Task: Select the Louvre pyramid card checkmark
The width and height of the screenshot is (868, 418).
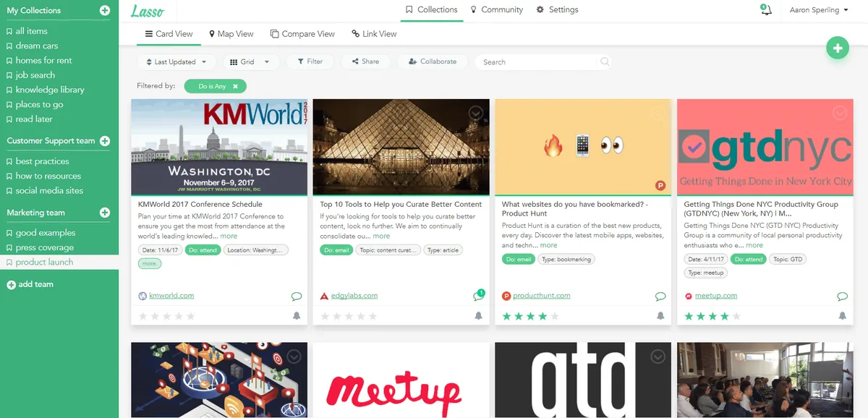Action: pos(476,113)
